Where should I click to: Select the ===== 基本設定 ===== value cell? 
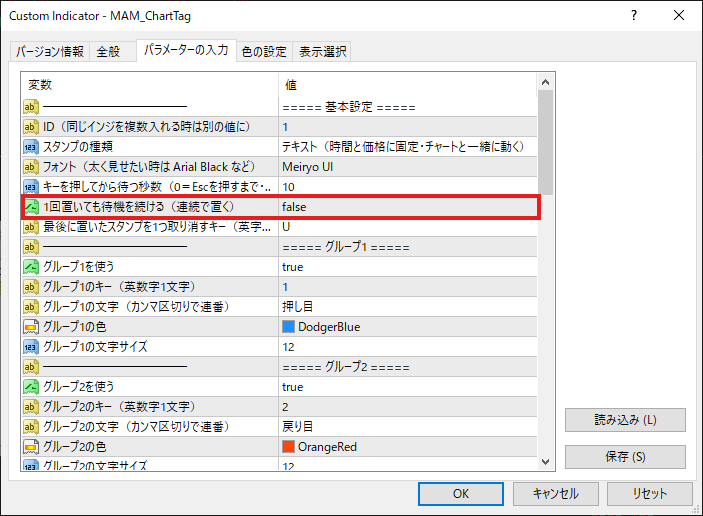click(x=408, y=107)
